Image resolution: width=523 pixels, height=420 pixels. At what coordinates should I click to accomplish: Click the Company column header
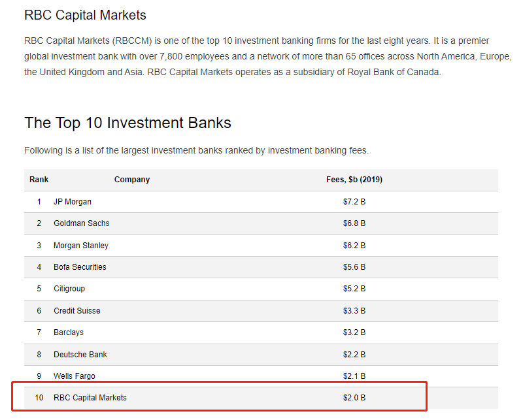(132, 180)
